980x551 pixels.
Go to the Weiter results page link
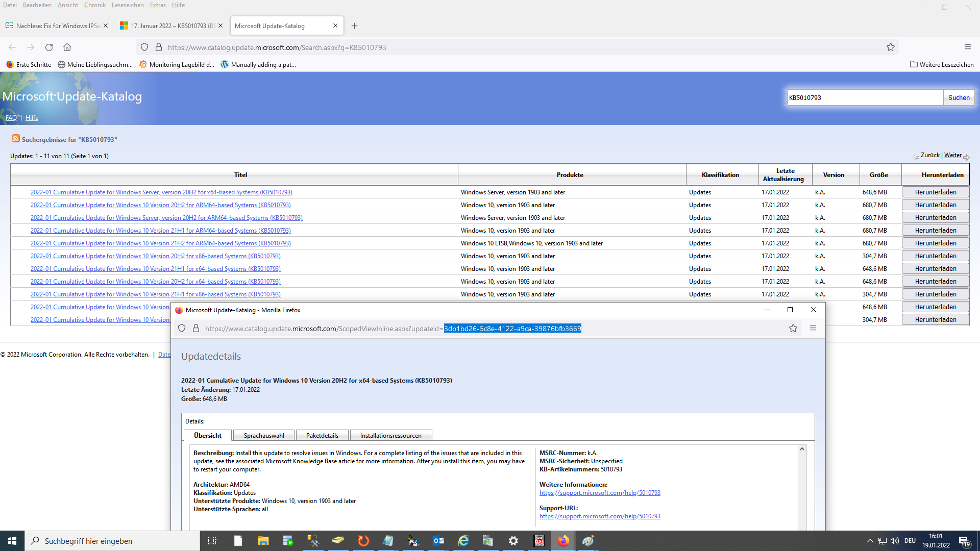952,155
